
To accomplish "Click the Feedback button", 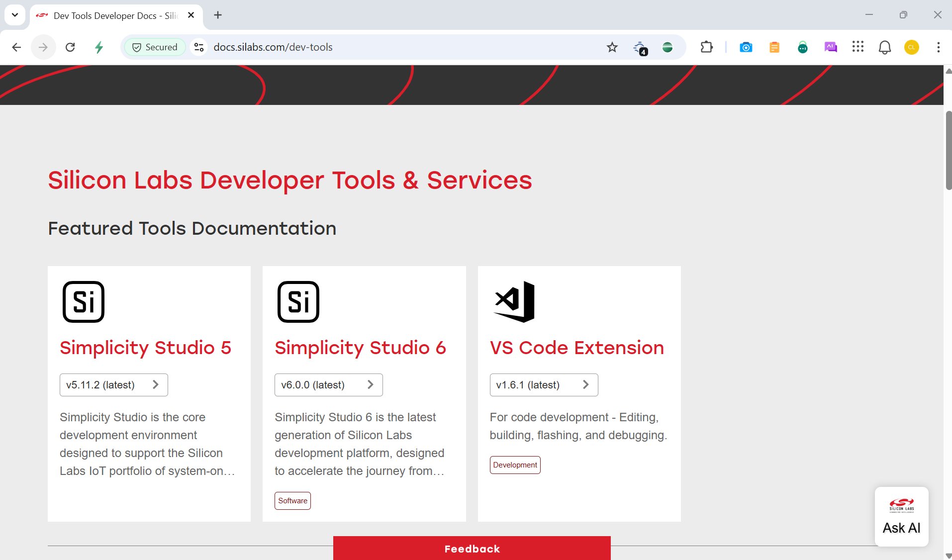I will [x=472, y=549].
